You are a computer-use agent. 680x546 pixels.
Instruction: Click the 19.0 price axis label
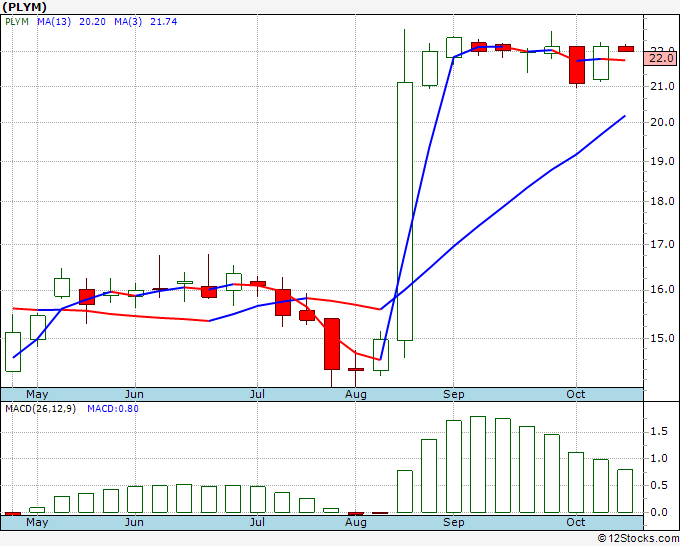tap(661, 161)
